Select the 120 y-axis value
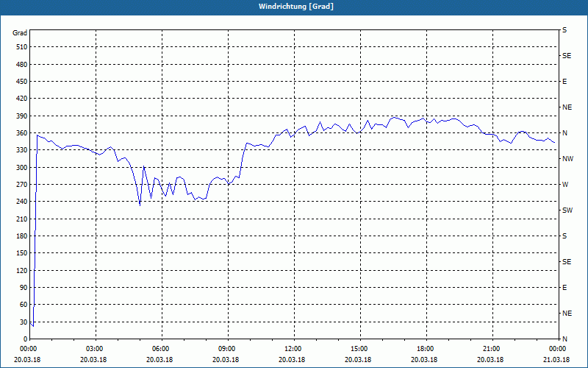This screenshot has width=588, height=368. [x=22, y=270]
